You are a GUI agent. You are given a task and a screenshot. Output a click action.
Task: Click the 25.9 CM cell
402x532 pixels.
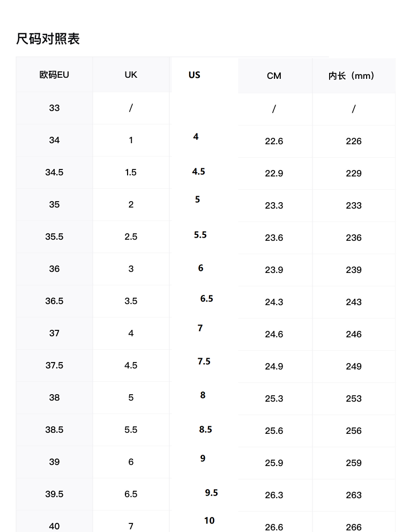click(274, 463)
